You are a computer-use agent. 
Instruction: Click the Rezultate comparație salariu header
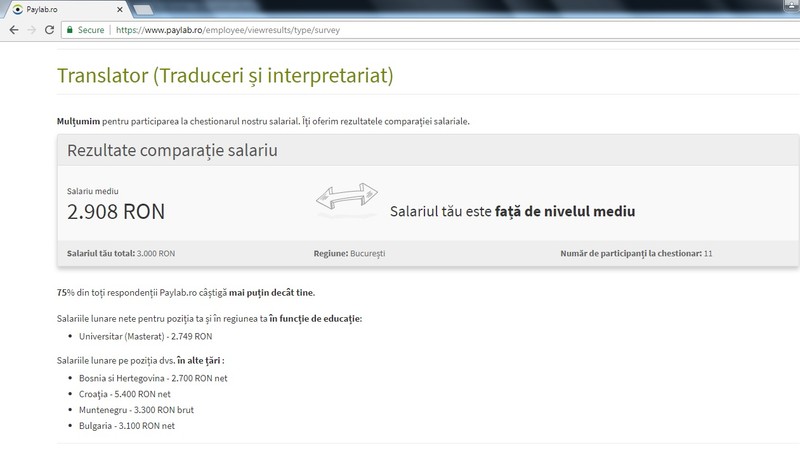[172, 150]
